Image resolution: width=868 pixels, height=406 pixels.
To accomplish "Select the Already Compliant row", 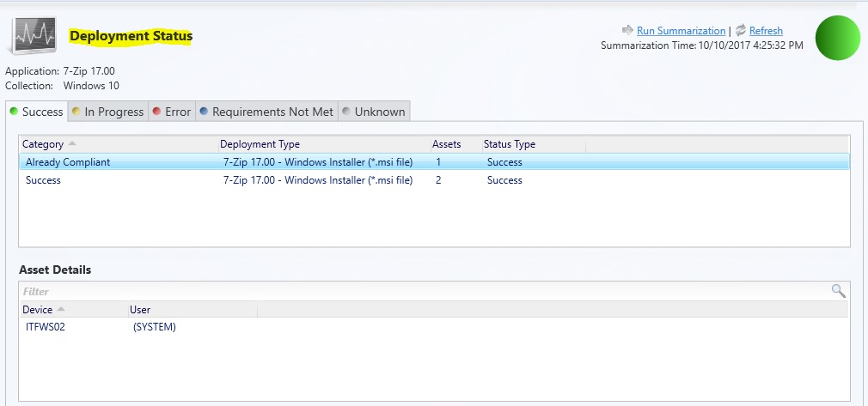I will 435,162.
